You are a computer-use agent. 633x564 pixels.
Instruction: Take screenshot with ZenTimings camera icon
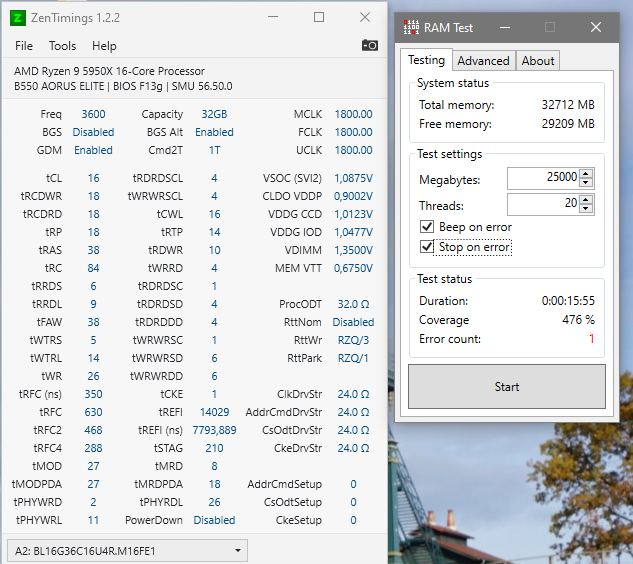(370, 45)
